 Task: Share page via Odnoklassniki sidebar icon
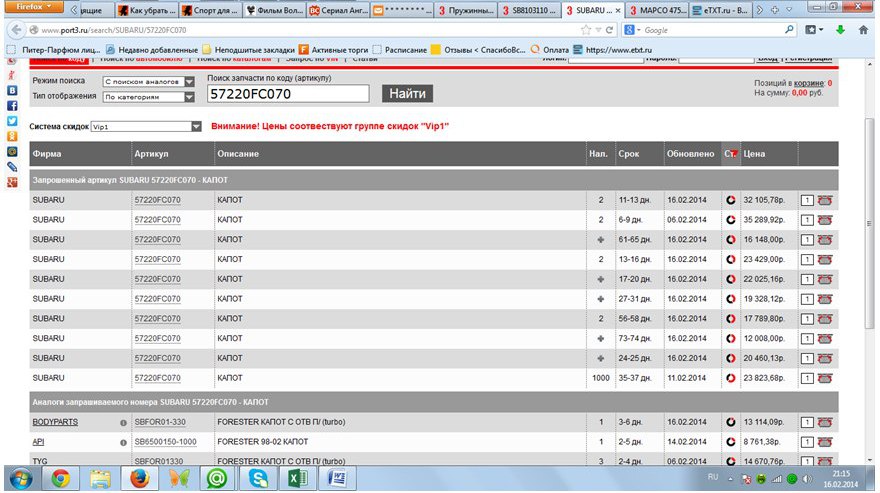click(12, 136)
